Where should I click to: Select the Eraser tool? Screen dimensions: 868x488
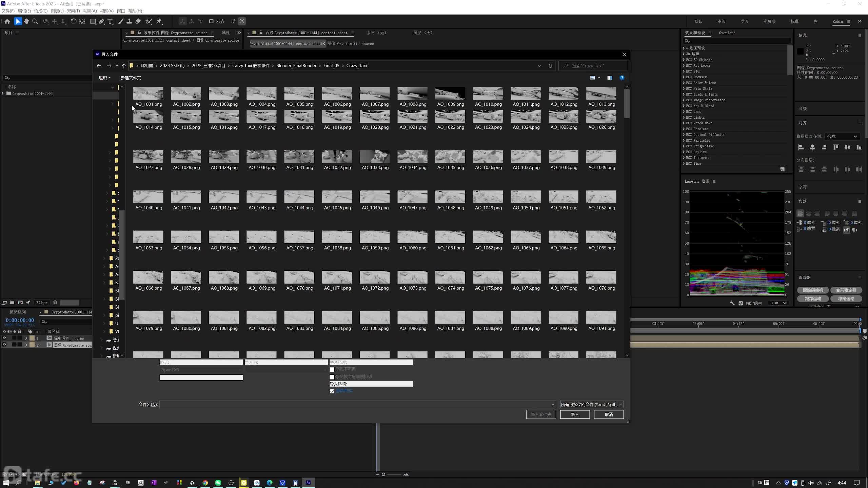coord(138,21)
